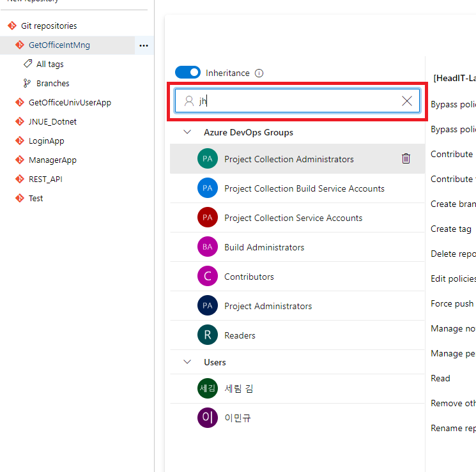
Task: Click the Read permission label
Action: click(x=440, y=378)
